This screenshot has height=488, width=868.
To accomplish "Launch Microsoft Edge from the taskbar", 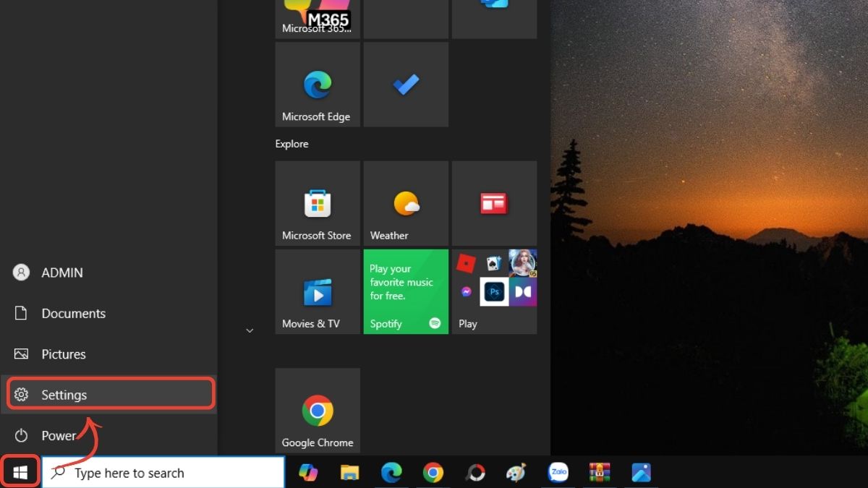I will pyautogui.click(x=391, y=473).
